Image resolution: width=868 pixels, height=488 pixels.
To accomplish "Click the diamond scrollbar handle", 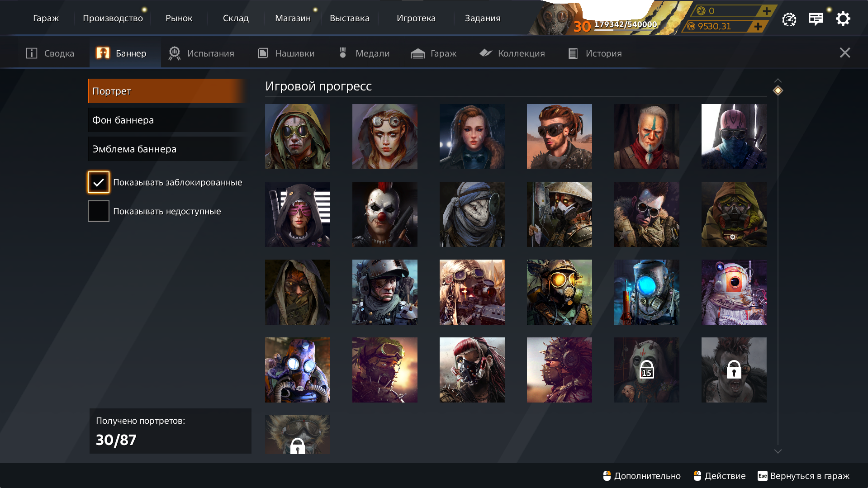I will 778,90.
